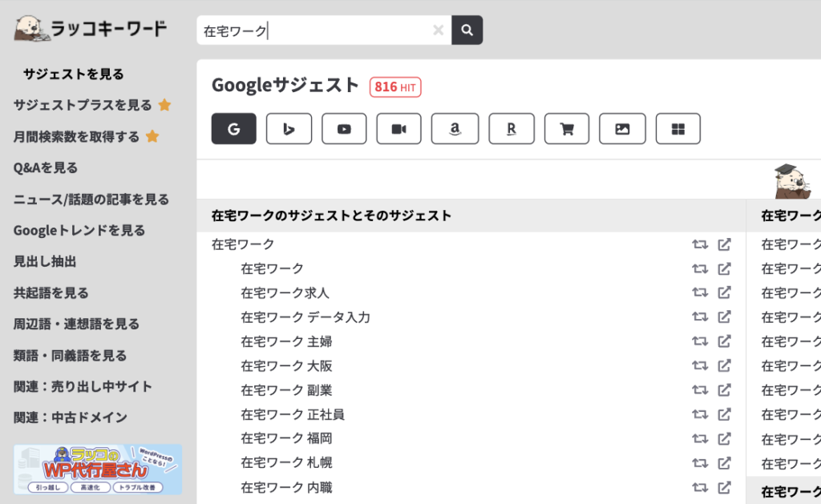The image size is (821, 504).
Task: Open external link icon for 在宅ワーク データ入力
Action: pyautogui.click(x=724, y=317)
